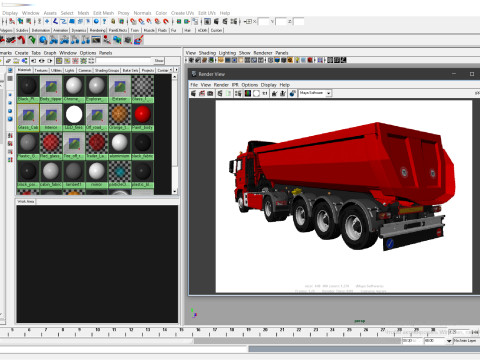
Task: Click the green curved arrow shelf icon
Action: point(32,40)
